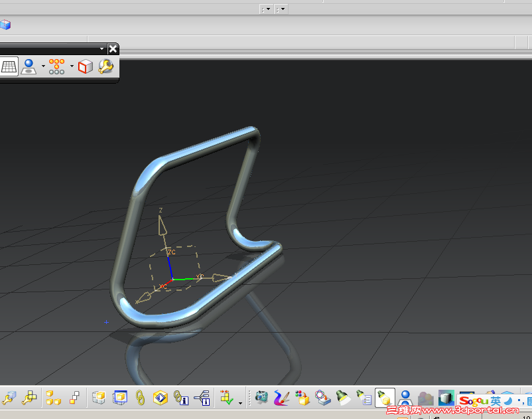Image resolution: width=532 pixels, height=419 pixels.
Task: Click the red-edged cube icon in the floating toolbar
Action: 85,66
